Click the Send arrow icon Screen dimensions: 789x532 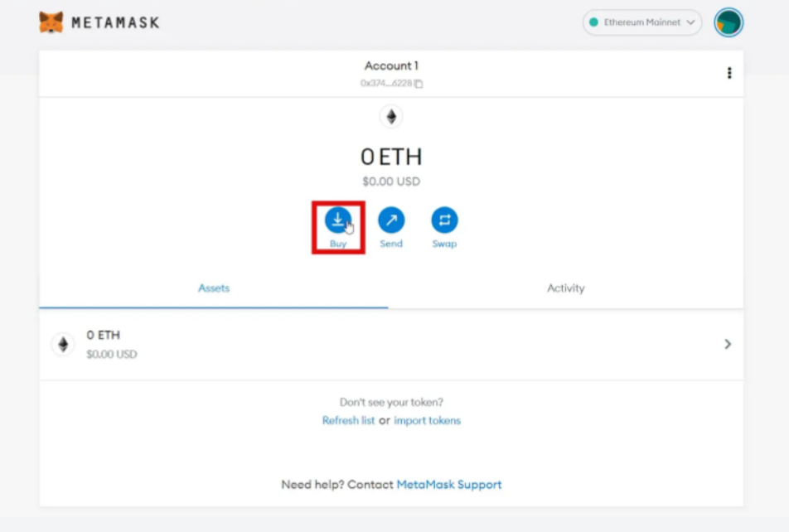pos(391,220)
